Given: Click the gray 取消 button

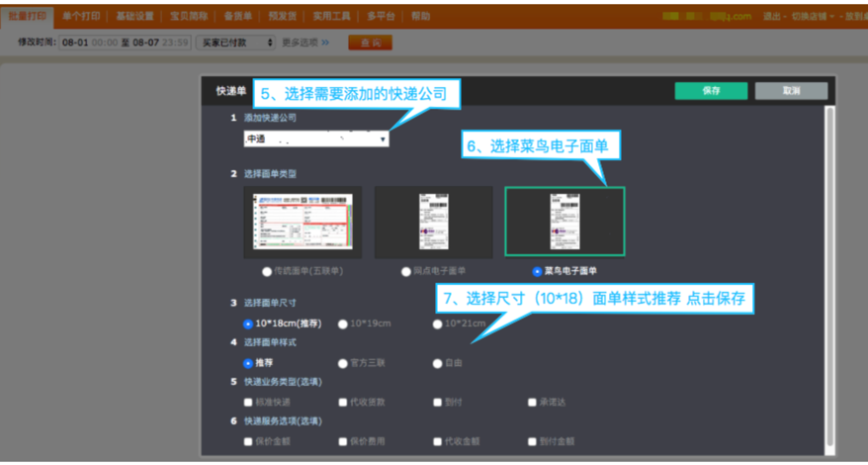Looking at the screenshot, I should click(x=791, y=91).
